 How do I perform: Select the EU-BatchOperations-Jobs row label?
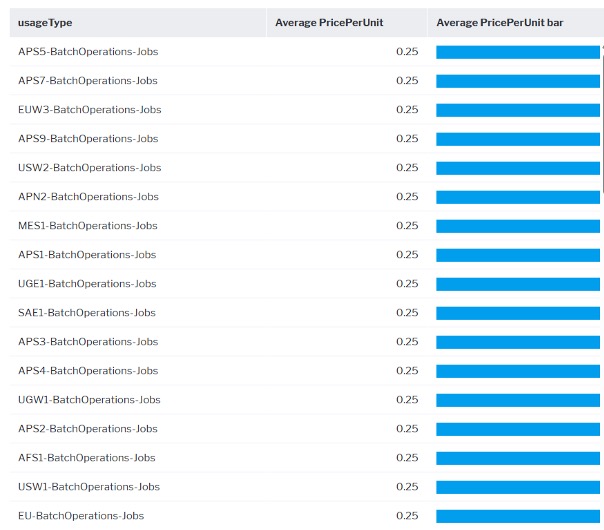(x=81, y=516)
